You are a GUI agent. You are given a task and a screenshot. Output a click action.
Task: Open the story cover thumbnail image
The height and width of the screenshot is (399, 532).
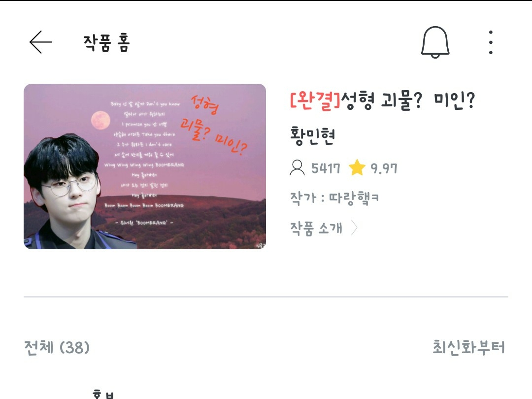click(145, 166)
